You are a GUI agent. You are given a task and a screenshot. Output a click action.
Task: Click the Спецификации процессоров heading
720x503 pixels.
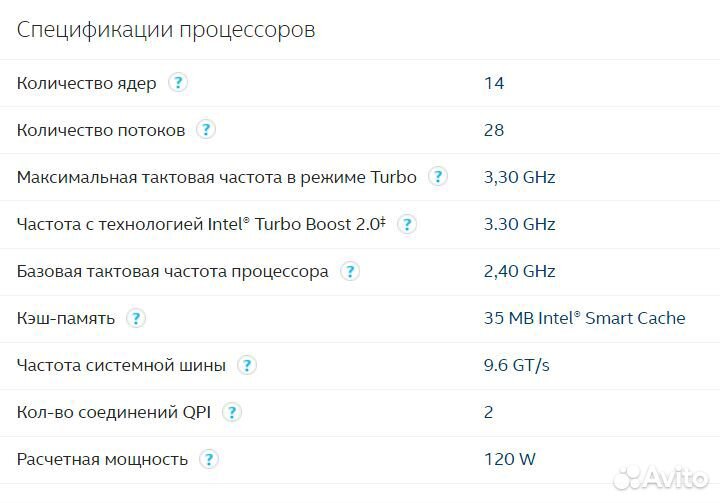click(166, 30)
